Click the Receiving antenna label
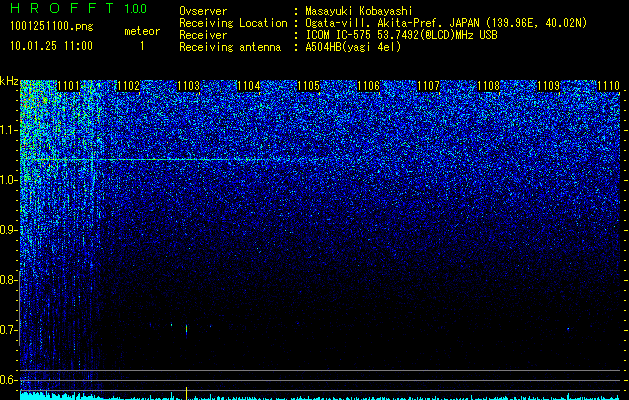This screenshot has width=629, height=400. [230, 47]
